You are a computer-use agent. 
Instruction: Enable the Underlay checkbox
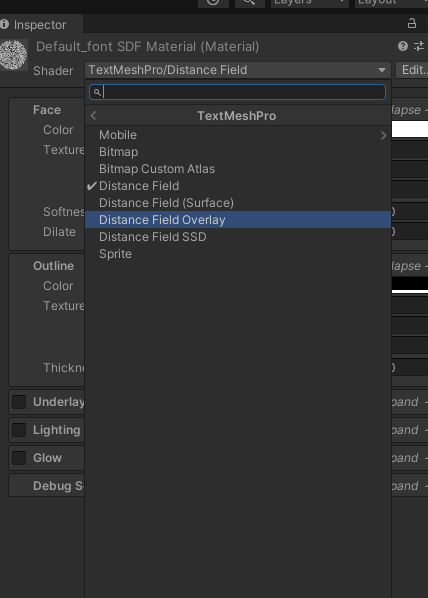19,402
